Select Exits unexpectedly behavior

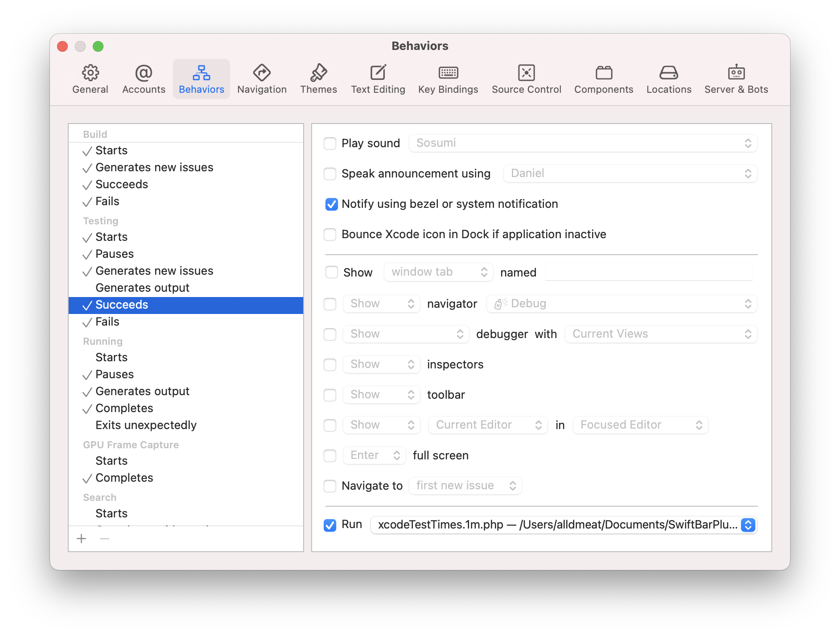pos(186,425)
